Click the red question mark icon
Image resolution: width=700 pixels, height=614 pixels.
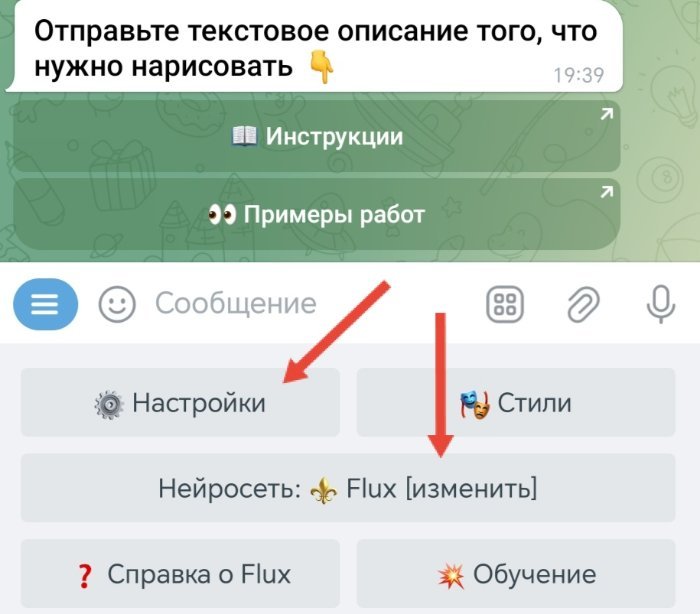(85, 576)
